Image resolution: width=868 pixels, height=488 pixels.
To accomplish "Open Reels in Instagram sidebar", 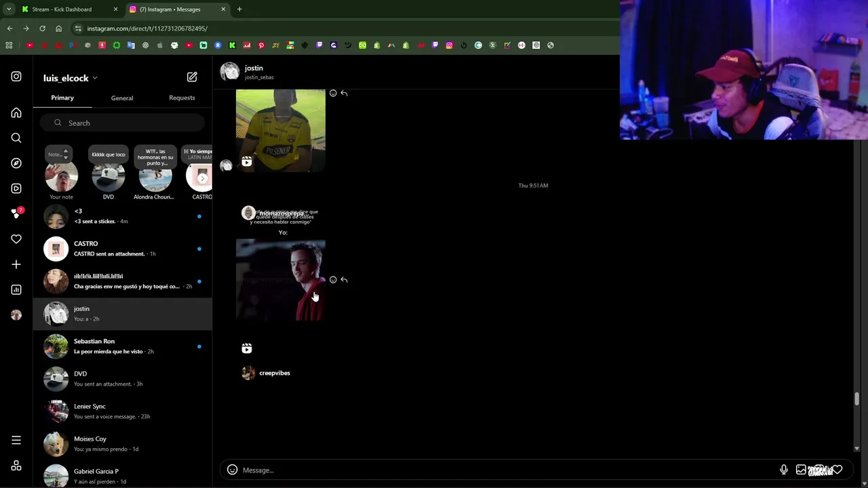I will pyautogui.click(x=16, y=188).
